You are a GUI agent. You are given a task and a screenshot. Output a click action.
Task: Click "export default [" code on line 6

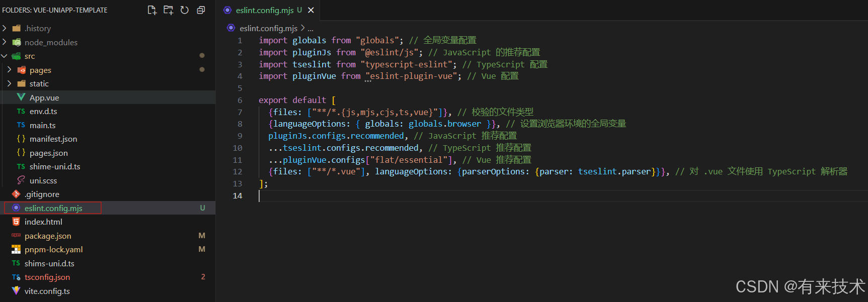pos(297,100)
